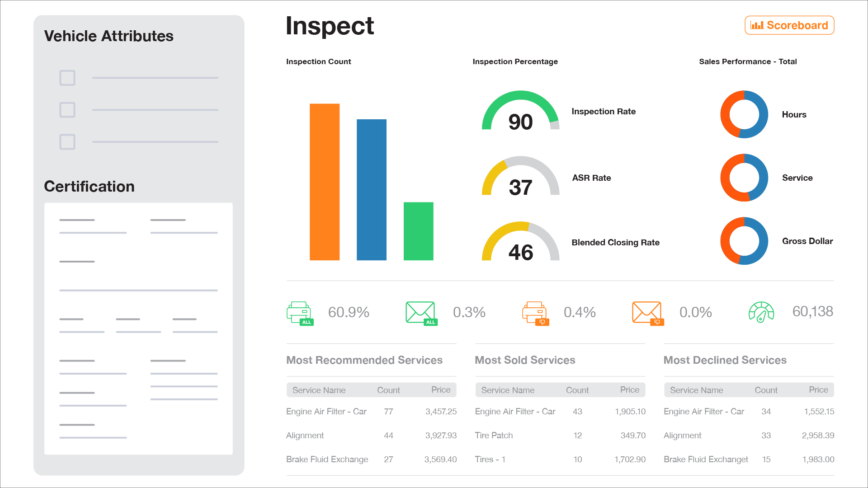Click the 60.9% statistic value

point(348,312)
